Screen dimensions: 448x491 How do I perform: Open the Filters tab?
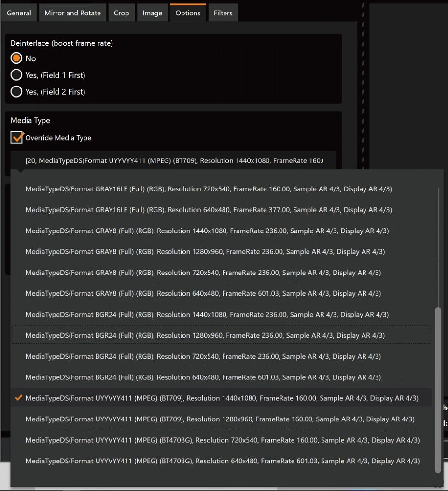[x=223, y=13]
